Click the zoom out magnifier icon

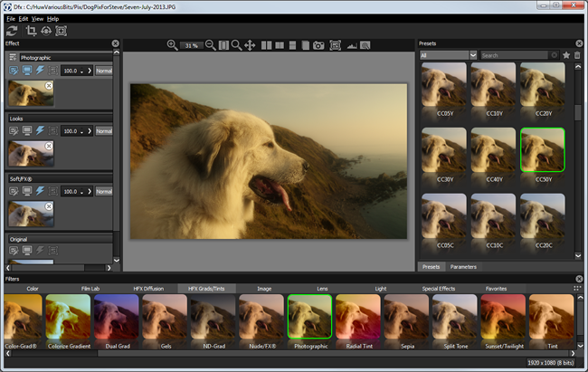click(x=211, y=45)
